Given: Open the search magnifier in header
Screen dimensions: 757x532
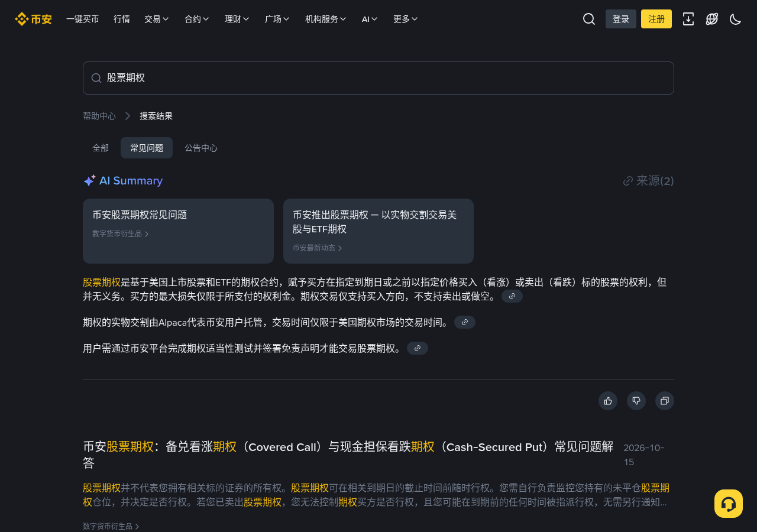Looking at the screenshot, I should [x=589, y=19].
